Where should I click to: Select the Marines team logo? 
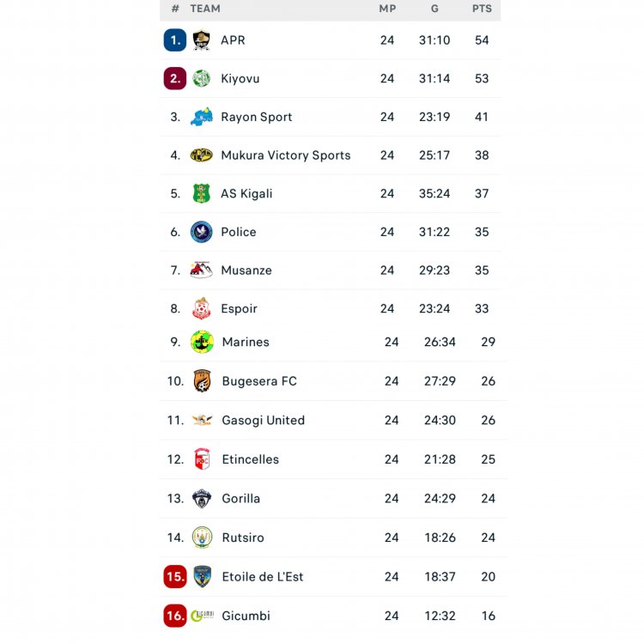point(202,342)
